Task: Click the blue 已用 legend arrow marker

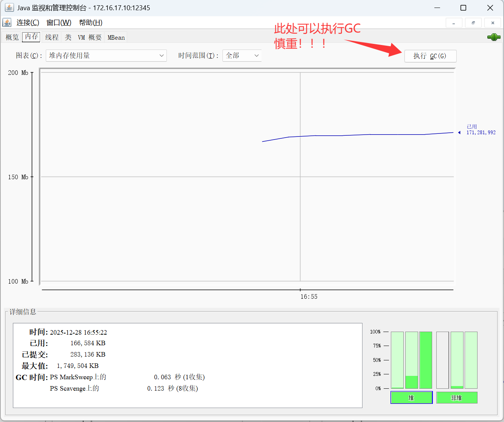Action: (459, 133)
